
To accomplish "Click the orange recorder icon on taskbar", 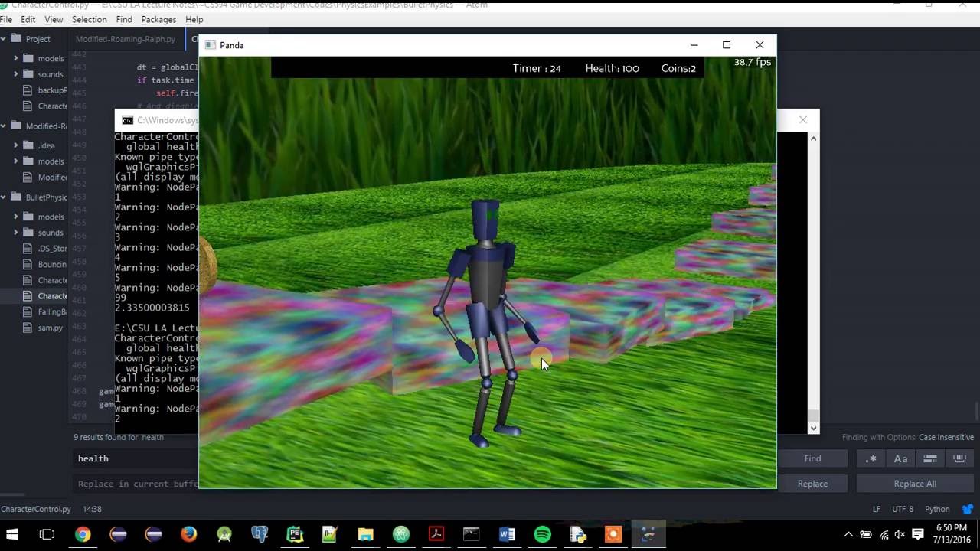I will (613, 534).
